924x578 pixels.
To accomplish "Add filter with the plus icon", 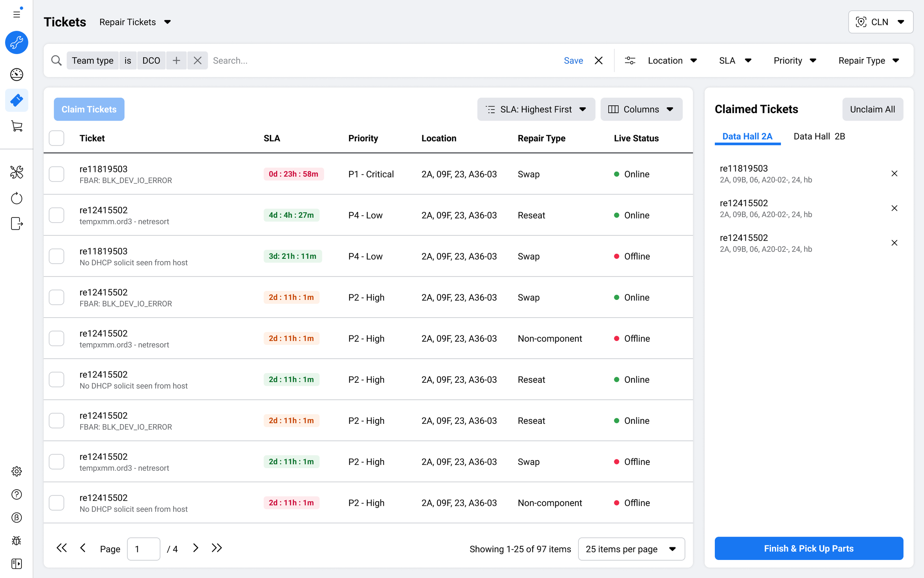I will [x=176, y=60].
